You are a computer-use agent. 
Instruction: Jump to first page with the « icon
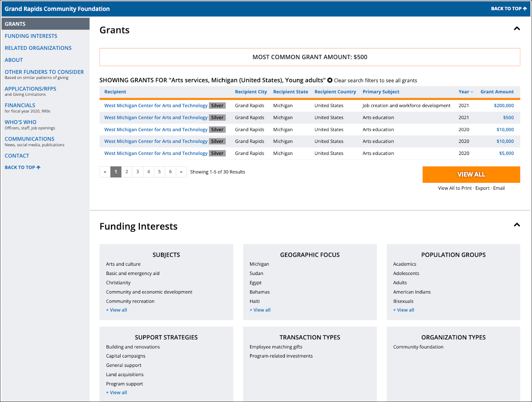pyautogui.click(x=105, y=172)
